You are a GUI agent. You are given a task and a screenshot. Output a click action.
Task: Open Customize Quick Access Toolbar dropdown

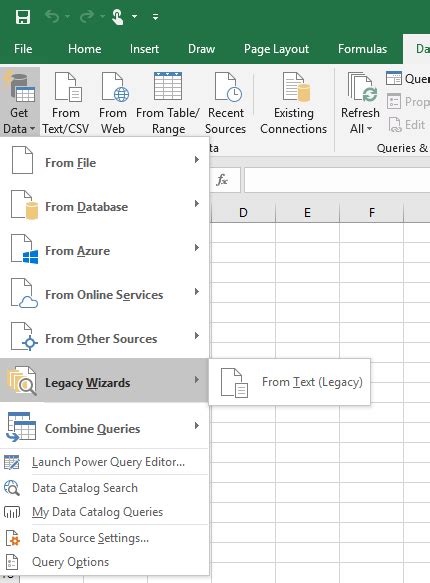pyautogui.click(x=155, y=17)
